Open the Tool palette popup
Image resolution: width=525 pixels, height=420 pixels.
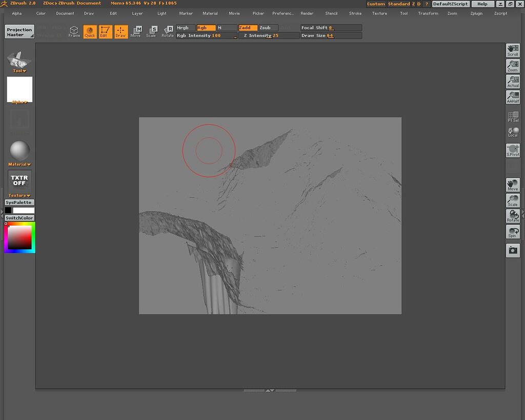pyautogui.click(x=18, y=70)
